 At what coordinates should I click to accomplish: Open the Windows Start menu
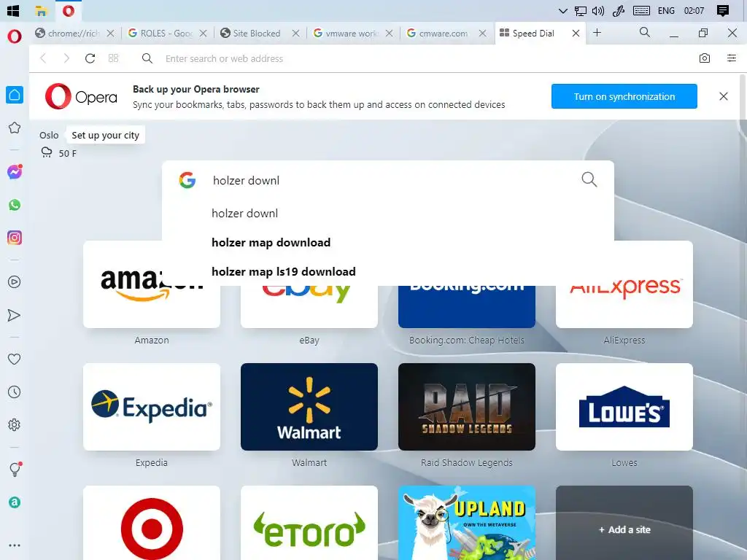coord(13,10)
